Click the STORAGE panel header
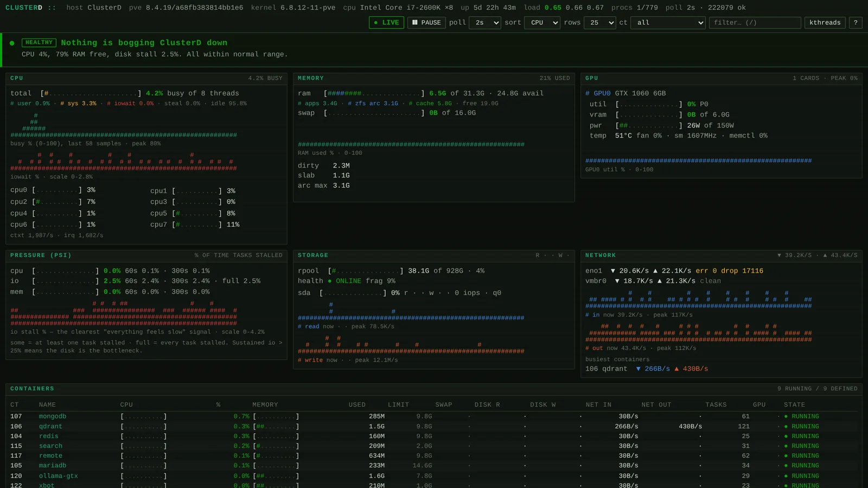 [434, 255]
